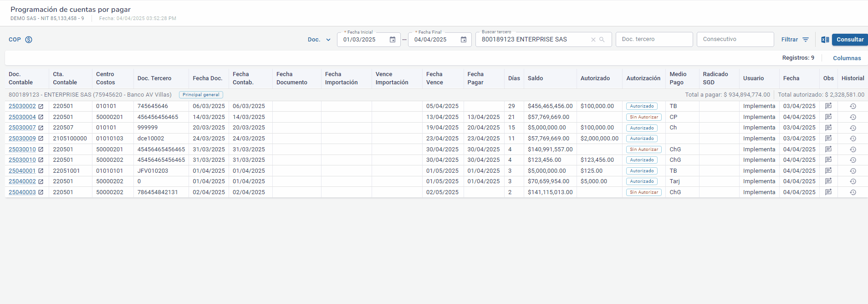
Task: Expand the Doc. dropdown
Action: point(319,40)
